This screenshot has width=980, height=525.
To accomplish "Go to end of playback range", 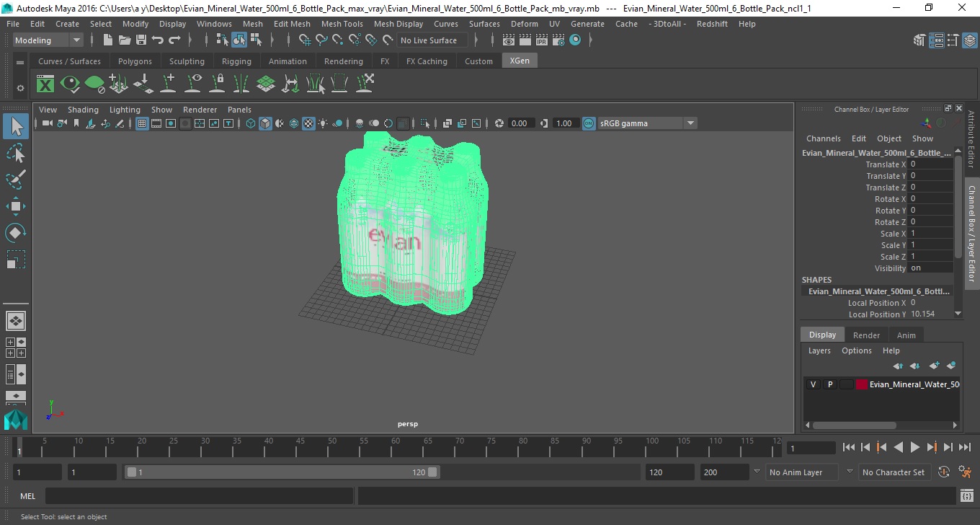I will click(x=964, y=447).
